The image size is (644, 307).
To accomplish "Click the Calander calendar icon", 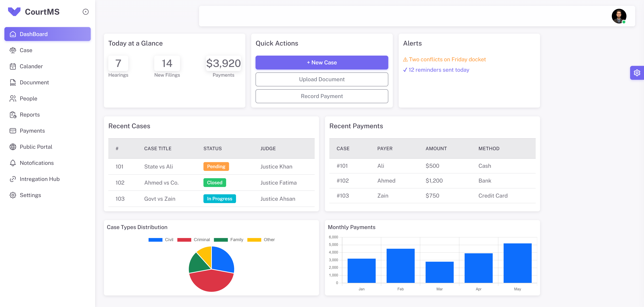I will pyautogui.click(x=13, y=66).
